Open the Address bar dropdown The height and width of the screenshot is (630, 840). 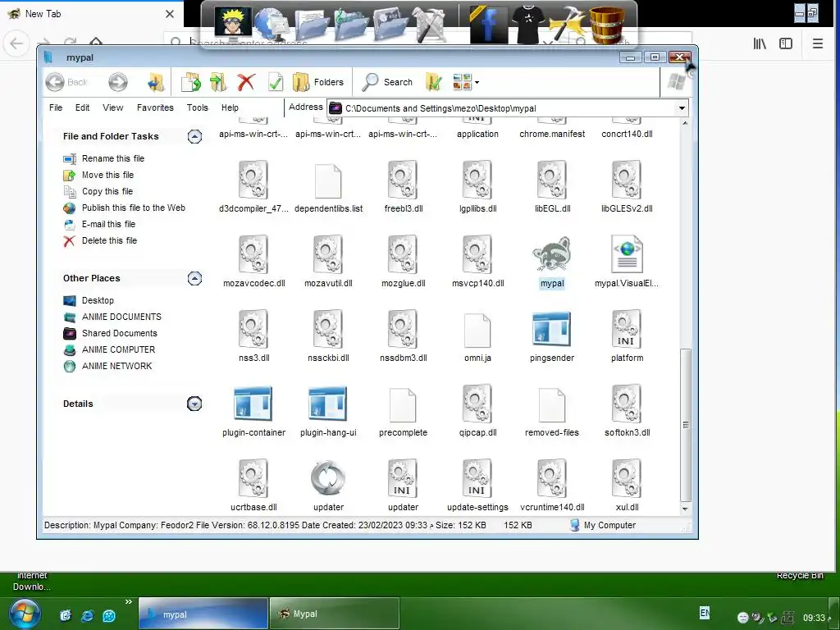tap(682, 108)
